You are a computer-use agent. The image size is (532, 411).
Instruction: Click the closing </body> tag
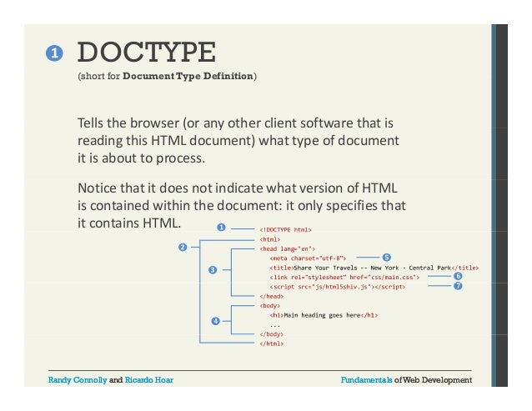click(272, 334)
